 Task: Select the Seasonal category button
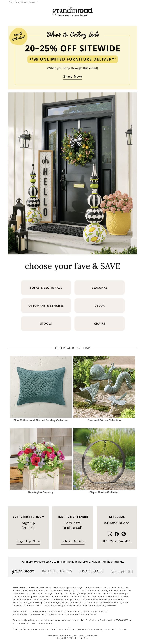click(100, 288)
